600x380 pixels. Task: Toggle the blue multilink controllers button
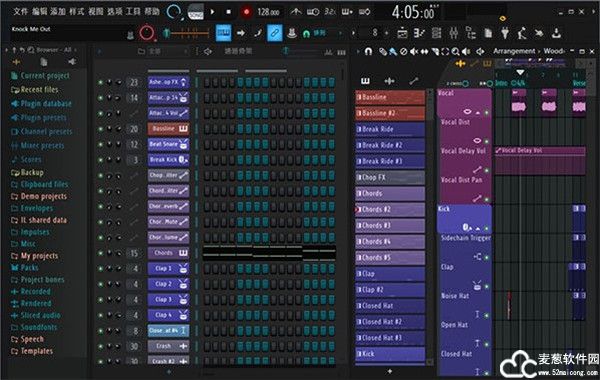click(x=274, y=33)
